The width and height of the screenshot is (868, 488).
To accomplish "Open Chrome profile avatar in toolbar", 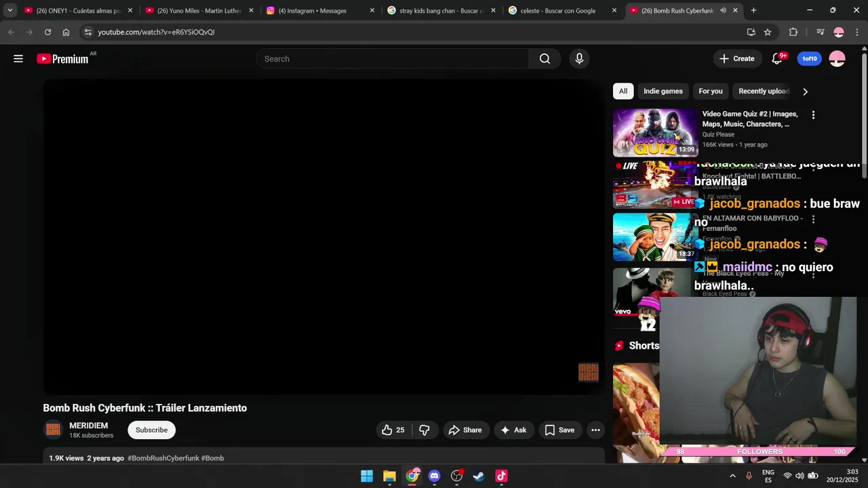I will pyautogui.click(x=839, y=32).
